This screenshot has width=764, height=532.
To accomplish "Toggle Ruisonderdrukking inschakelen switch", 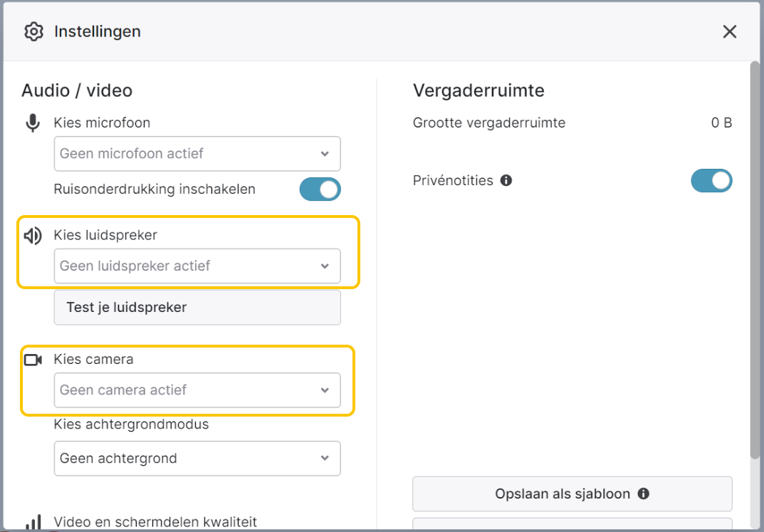I will pos(320,189).
